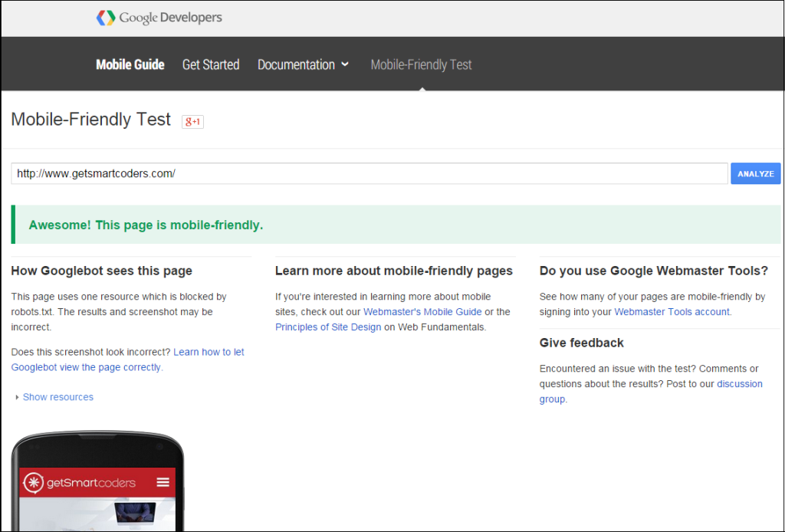
Task: Click the Google +1 button
Action: tap(192, 122)
